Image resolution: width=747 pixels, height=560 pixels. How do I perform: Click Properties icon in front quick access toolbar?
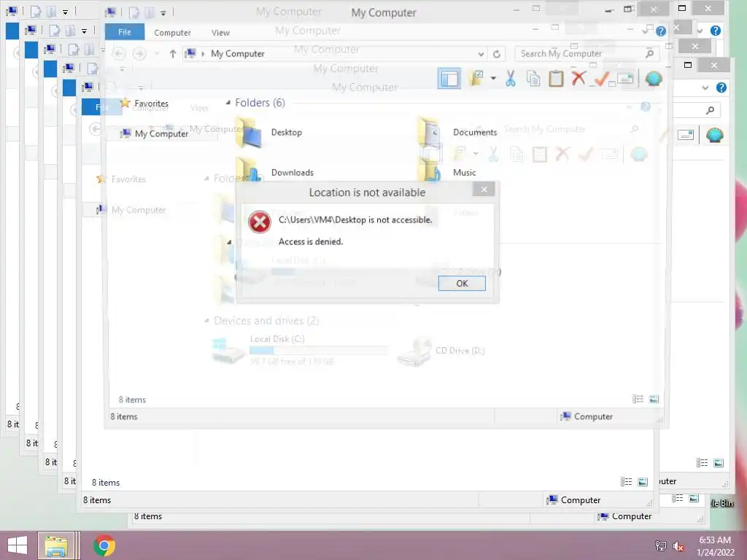tap(134, 12)
